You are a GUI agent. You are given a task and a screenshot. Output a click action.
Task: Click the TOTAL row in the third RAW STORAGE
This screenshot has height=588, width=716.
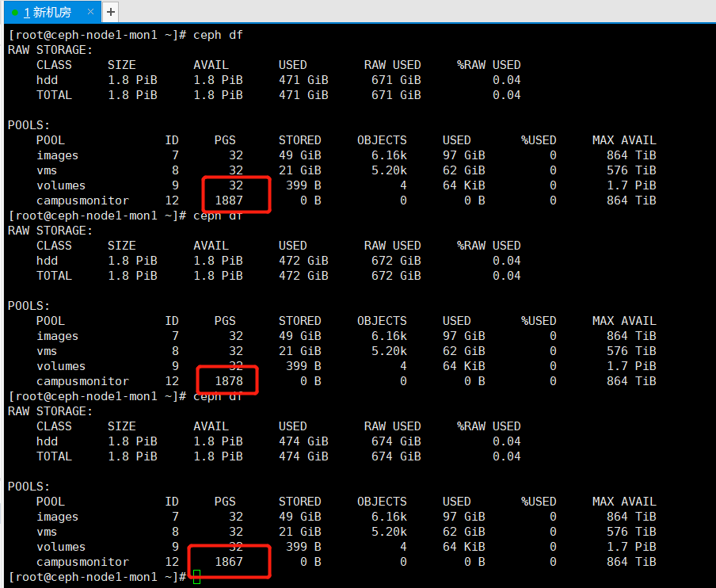[54, 456]
